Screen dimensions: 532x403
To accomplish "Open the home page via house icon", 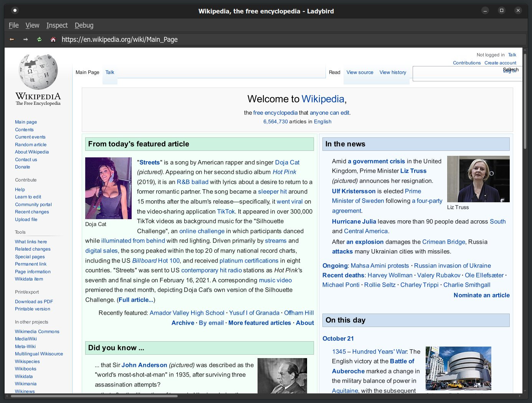I will tap(53, 39).
